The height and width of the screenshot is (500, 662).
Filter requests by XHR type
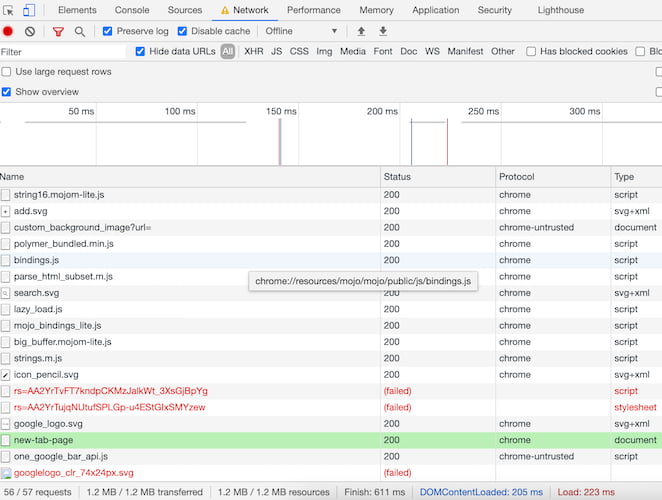pyautogui.click(x=254, y=52)
